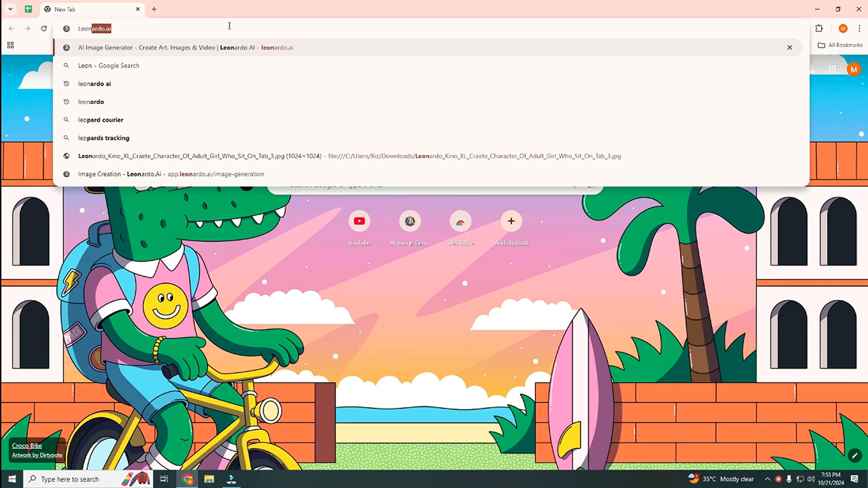868x488 pixels.
Task: Click the Add shortcut plus button
Action: coord(511,221)
